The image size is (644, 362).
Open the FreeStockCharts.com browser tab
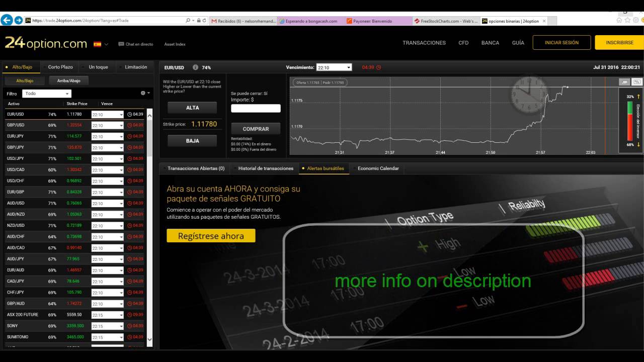[446, 21]
